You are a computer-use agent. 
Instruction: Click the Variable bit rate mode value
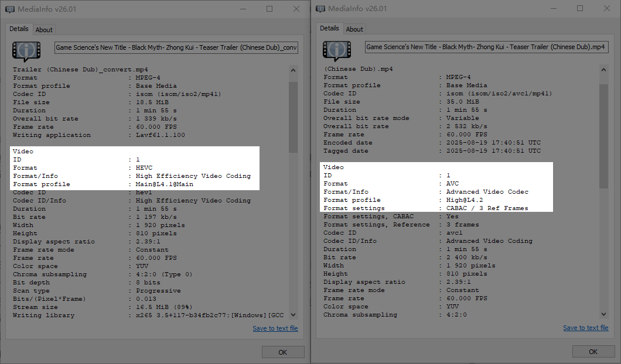[x=463, y=118]
